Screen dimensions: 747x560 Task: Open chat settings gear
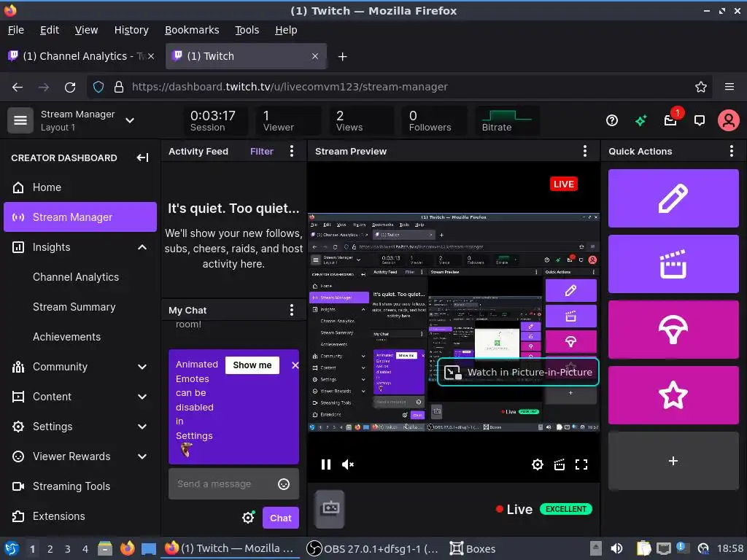[248, 518]
